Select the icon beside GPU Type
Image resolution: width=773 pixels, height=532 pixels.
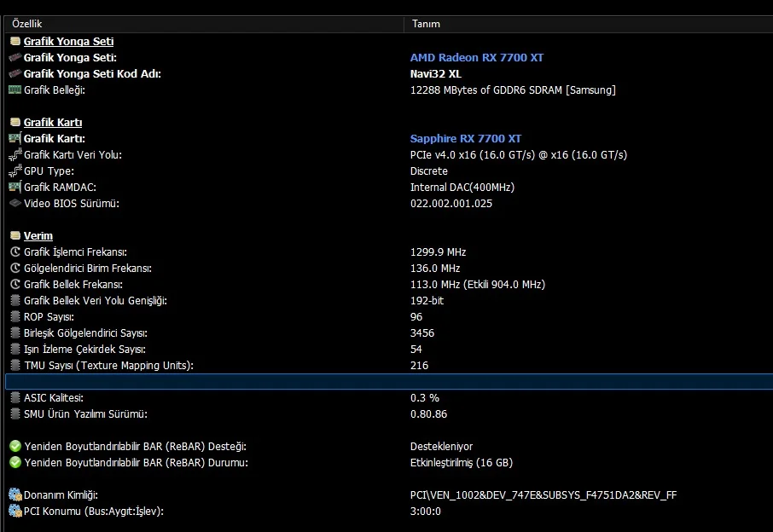(15, 171)
